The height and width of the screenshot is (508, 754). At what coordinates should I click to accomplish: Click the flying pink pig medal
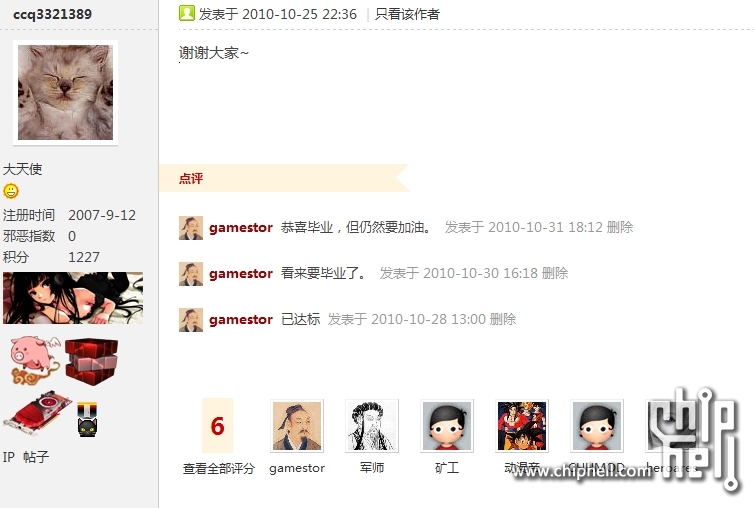[x=35, y=360]
